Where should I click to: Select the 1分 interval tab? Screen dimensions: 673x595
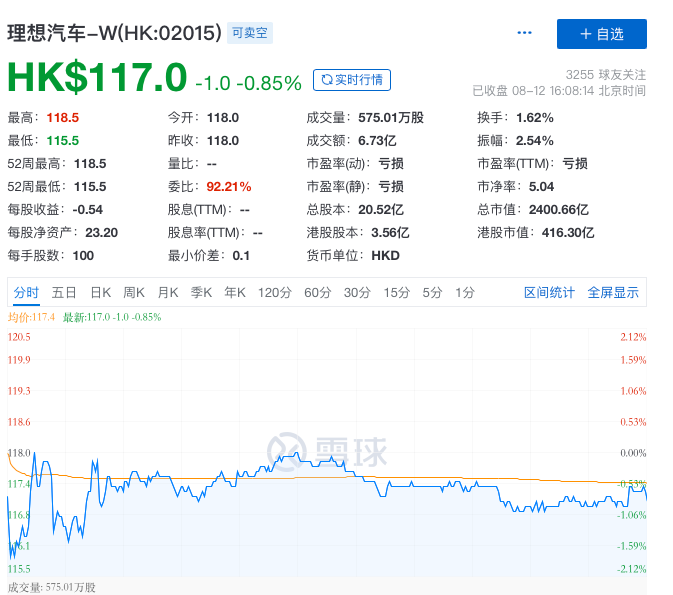pyautogui.click(x=465, y=292)
